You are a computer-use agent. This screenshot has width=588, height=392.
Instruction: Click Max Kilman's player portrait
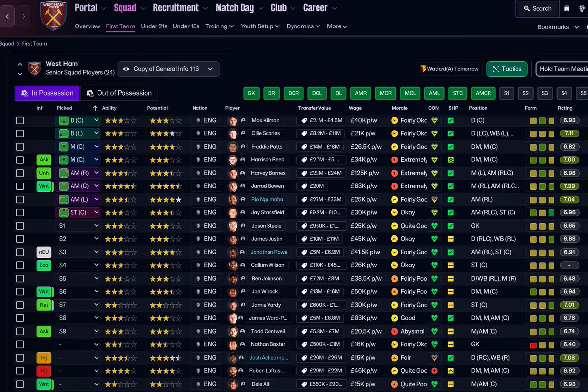233,120
